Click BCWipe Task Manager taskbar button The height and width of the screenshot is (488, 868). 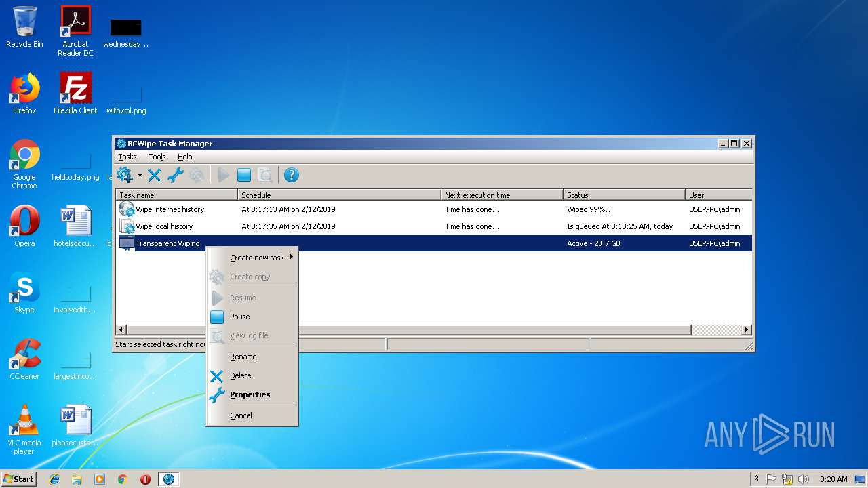coord(168,479)
